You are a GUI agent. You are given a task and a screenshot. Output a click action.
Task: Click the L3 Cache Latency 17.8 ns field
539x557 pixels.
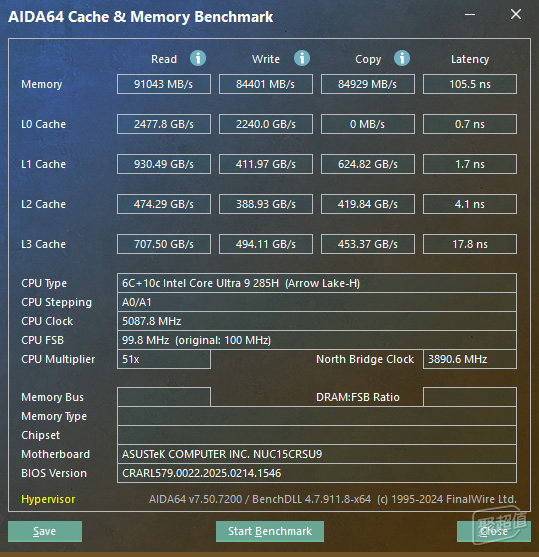pyautogui.click(x=470, y=244)
